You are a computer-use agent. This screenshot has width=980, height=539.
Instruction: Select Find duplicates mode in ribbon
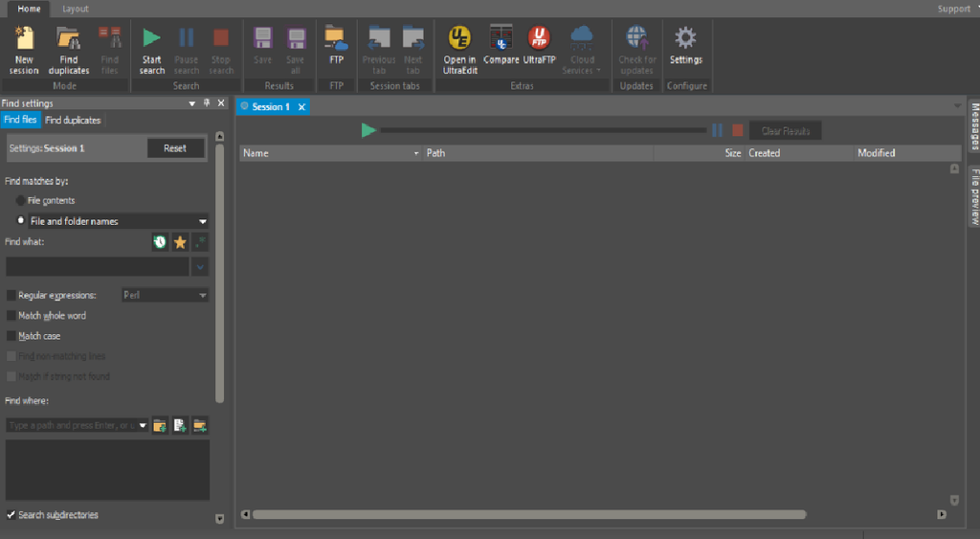point(69,50)
